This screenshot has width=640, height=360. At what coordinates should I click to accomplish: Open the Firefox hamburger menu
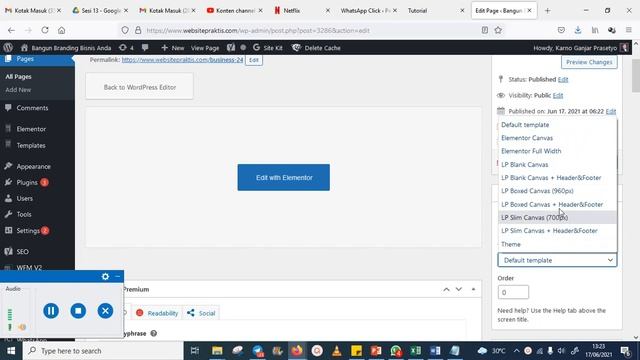[629, 30]
